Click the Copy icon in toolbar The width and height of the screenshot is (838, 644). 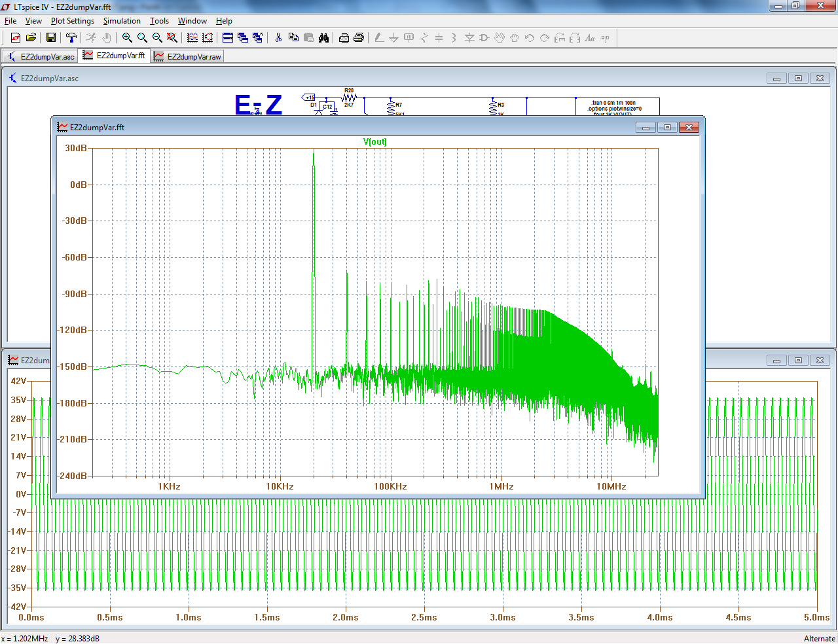point(293,38)
